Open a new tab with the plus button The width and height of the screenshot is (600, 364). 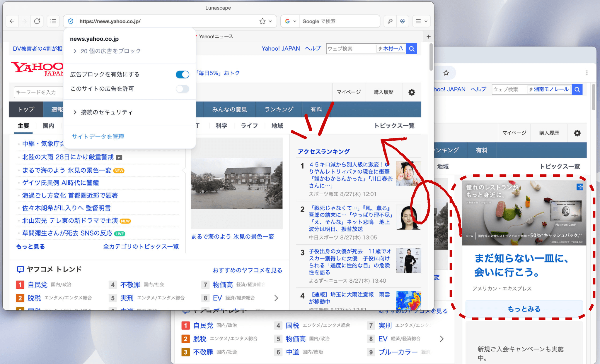click(x=428, y=37)
